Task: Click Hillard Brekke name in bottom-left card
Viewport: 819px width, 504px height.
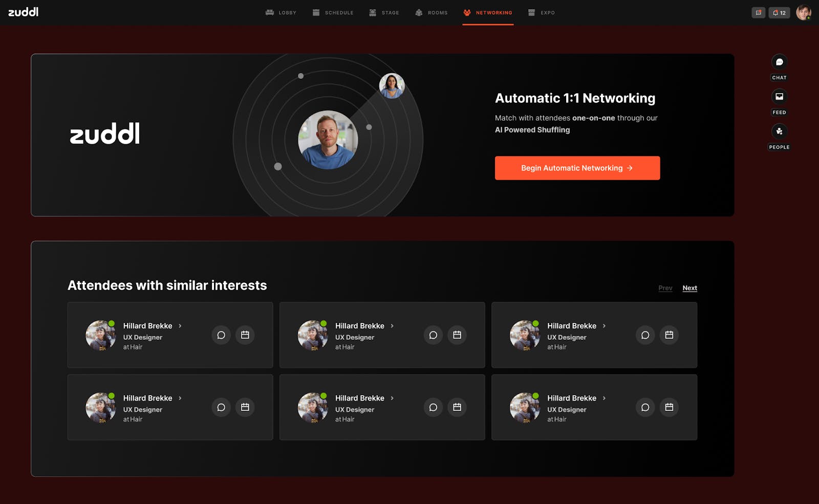Action: [147, 398]
